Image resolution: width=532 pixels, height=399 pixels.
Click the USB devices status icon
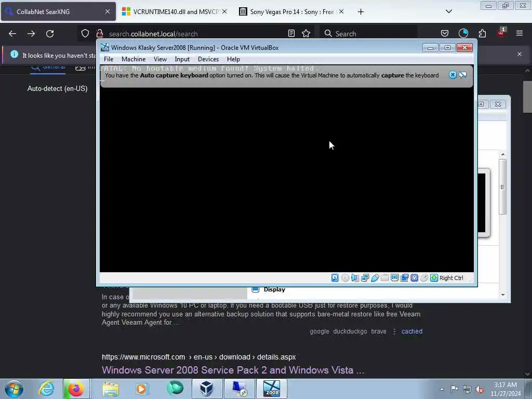point(375,278)
